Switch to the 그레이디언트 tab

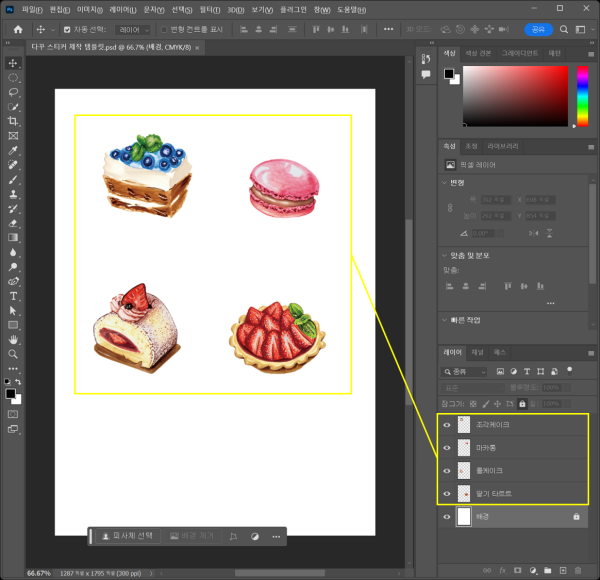click(x=519, y=53)
